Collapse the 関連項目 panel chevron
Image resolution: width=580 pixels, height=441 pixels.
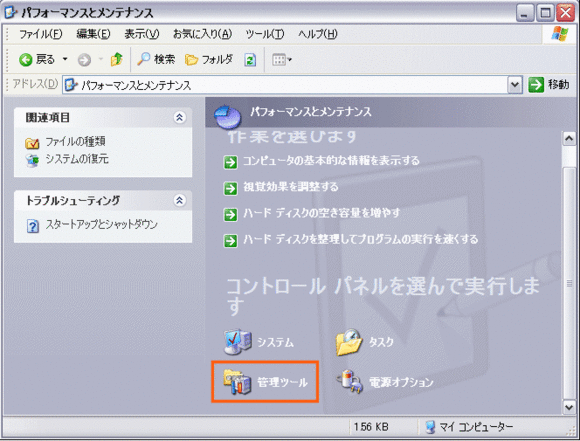click(179, 118)
